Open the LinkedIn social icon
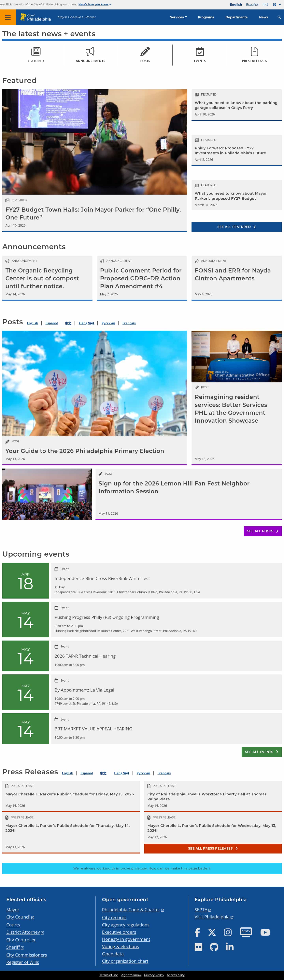The width and height of the screenshot is (284, 980). (230, 947)
